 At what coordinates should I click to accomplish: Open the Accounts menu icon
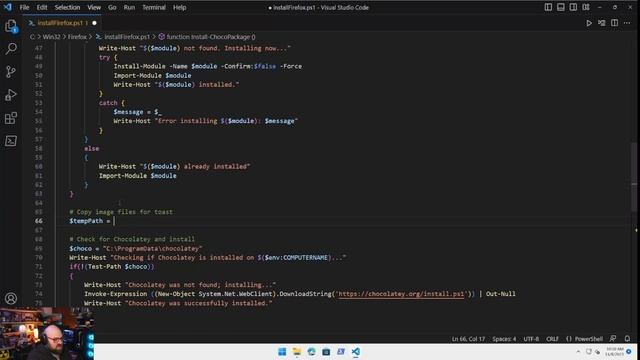11,298
